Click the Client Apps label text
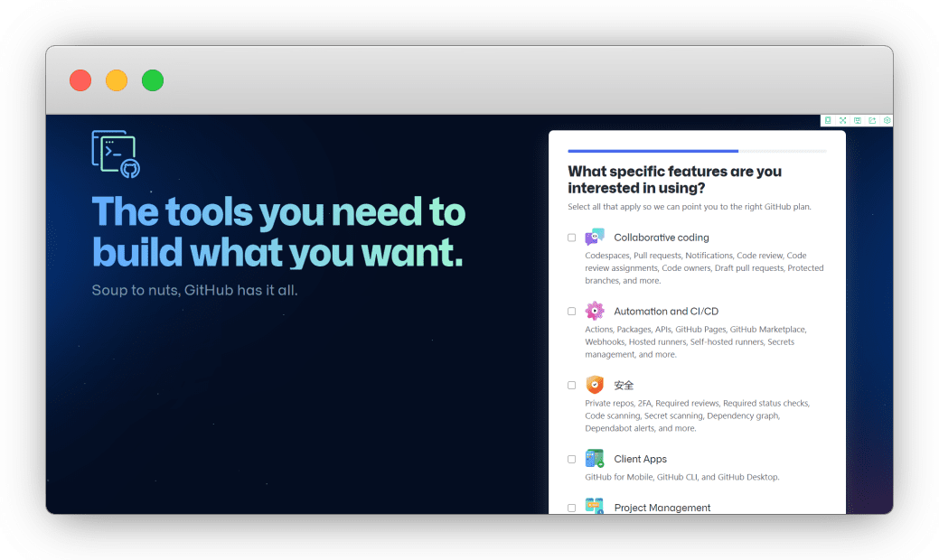939x560 pixels. 640,459
